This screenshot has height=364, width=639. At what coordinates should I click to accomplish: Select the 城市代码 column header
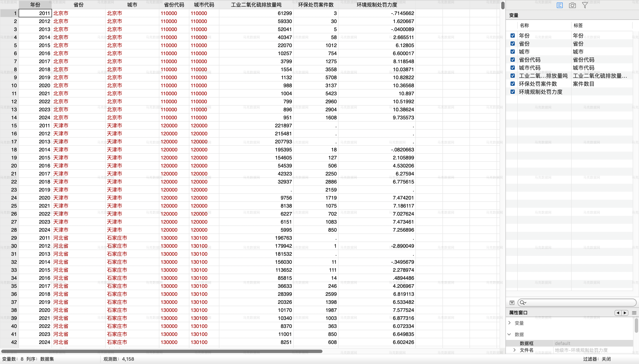[204, 5]
